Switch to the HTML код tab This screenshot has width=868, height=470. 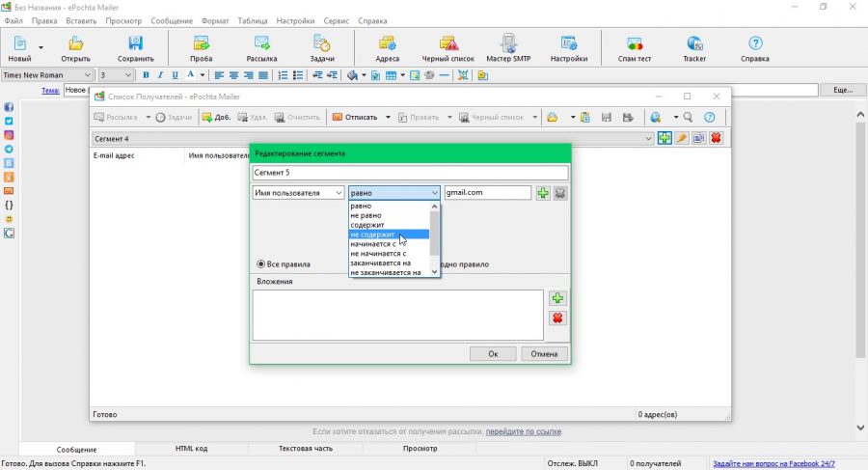point(192,449)
